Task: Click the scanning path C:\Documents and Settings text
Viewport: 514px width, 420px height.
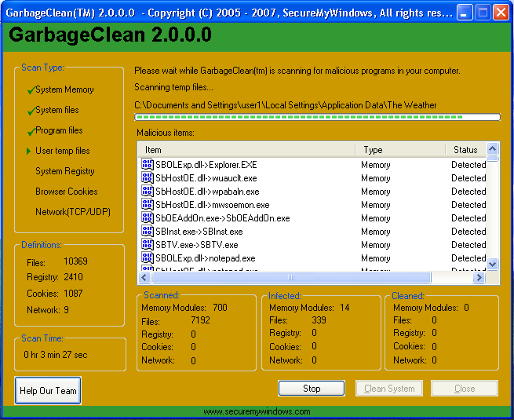Action: pos(285,105)
